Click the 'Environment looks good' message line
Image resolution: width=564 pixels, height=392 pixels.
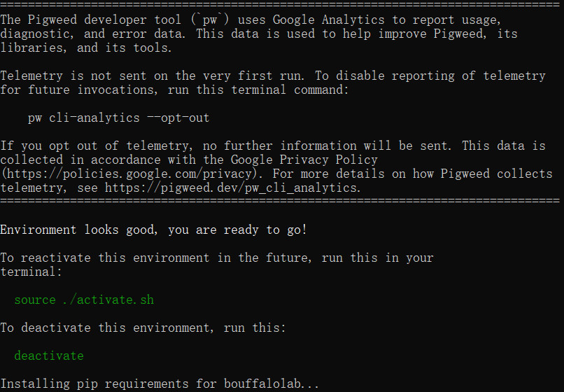(153, 230)
